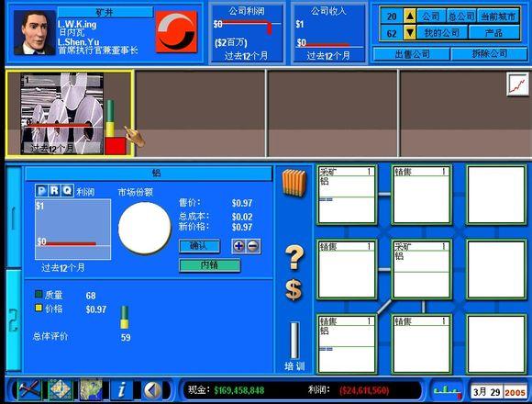Image resolution: width=532 pixels, height=404 pixels.
Task: Select the 我的公司 tab
Action: click(442, 33)
